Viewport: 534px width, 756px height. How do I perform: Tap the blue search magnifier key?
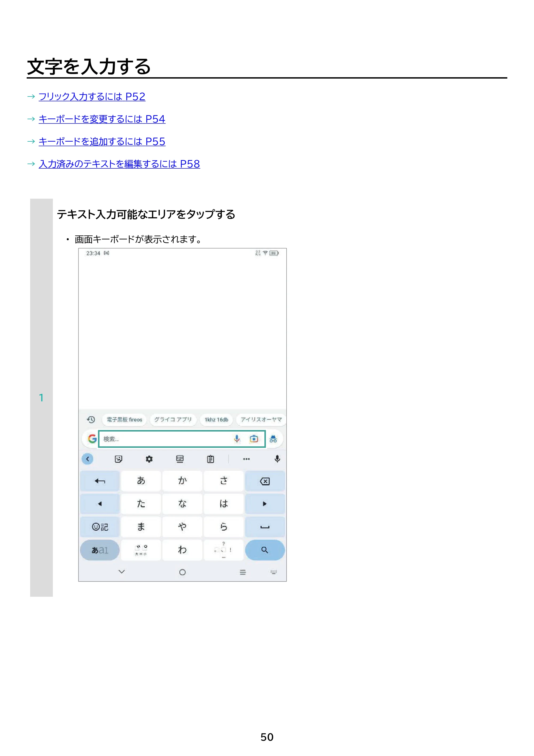pos(265,550)
